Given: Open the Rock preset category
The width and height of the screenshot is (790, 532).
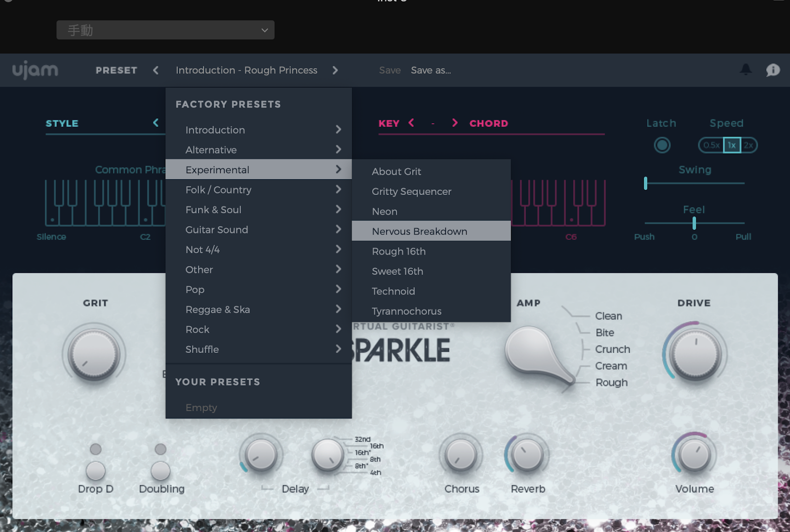Looking at the screenshot, I should (x=259, y=329).
